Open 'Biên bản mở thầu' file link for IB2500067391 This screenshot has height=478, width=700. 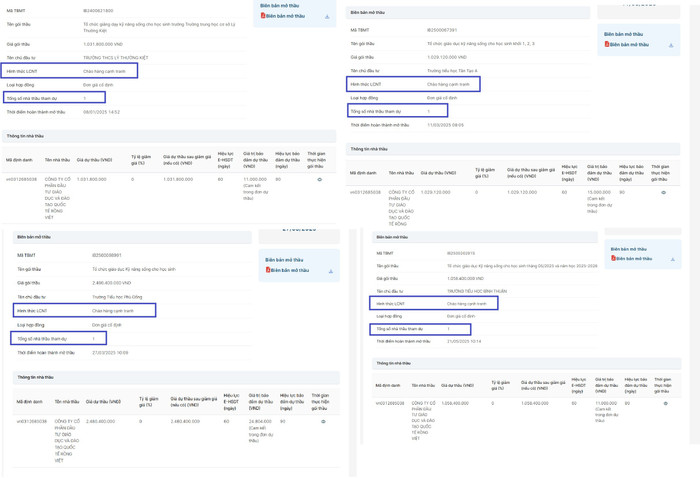[630, 45]
